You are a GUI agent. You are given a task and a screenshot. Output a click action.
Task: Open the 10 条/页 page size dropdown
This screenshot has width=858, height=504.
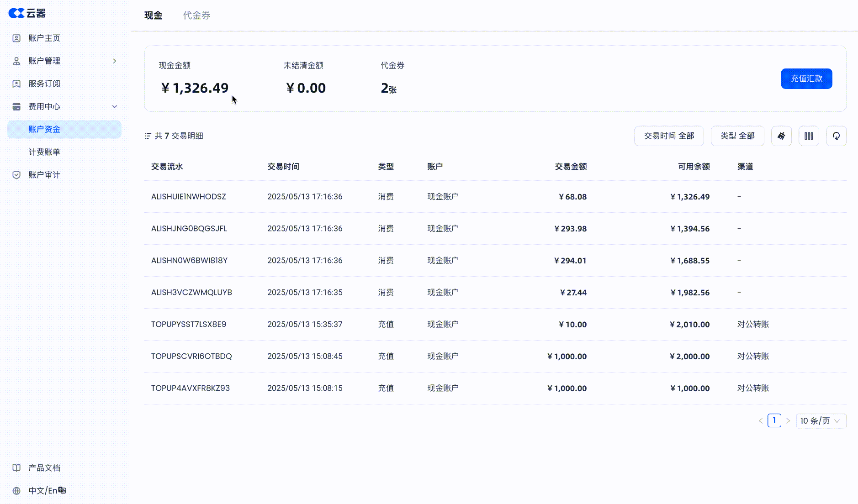click(821, 421)
